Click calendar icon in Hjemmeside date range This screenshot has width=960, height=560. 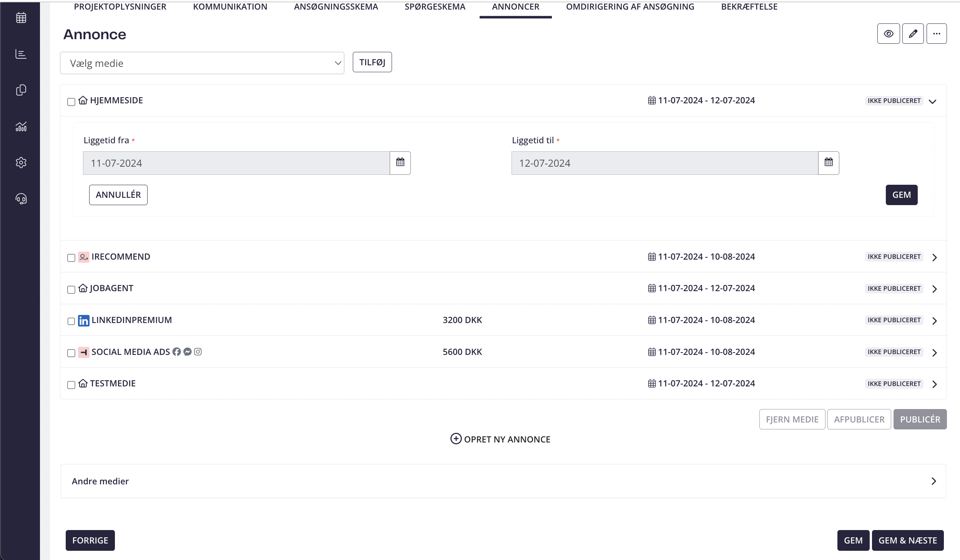coord(652,101)
